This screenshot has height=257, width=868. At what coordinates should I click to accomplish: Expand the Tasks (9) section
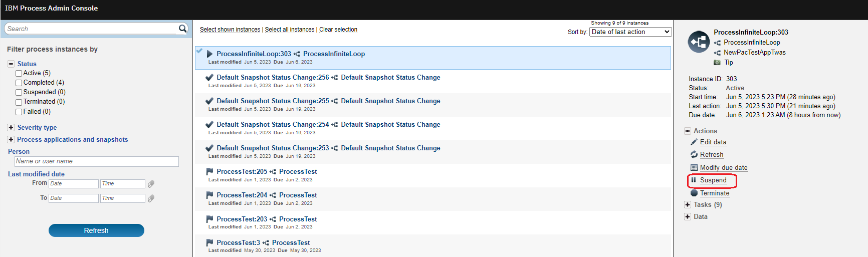688,204
